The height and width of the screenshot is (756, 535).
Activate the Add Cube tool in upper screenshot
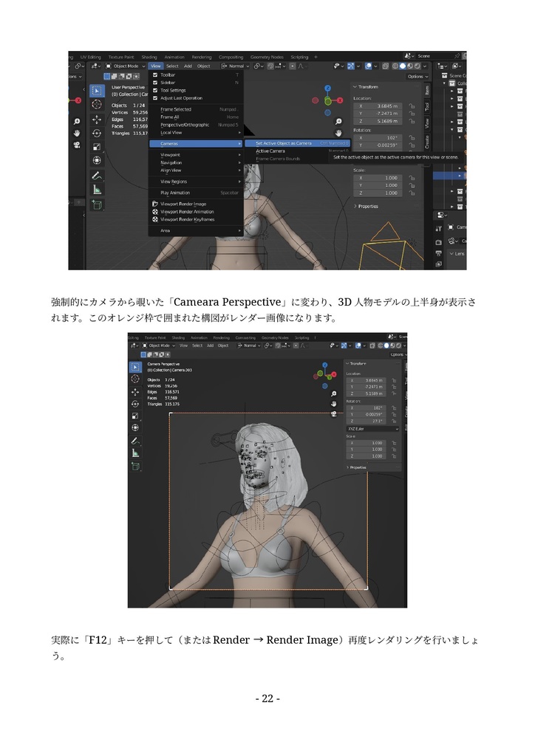(x=97, y=205)
